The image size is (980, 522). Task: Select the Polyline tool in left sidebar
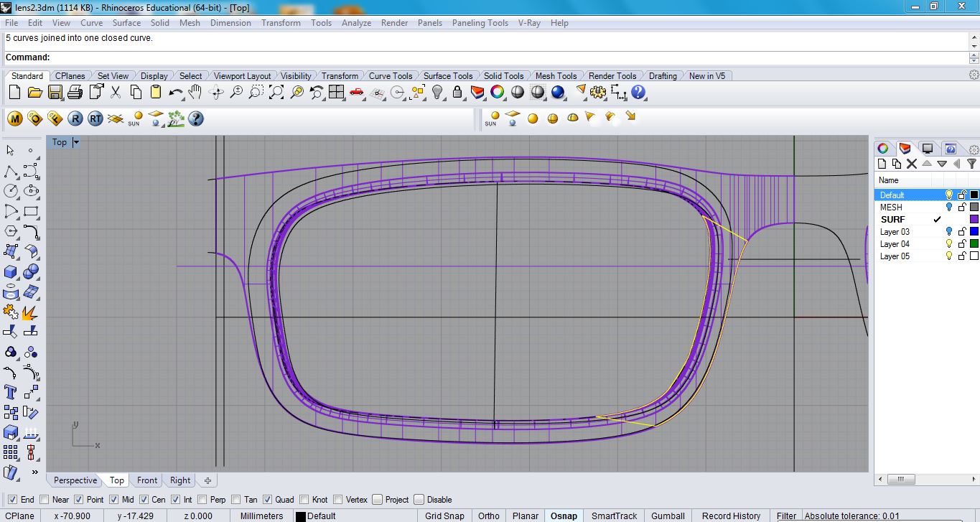[x=10, y=171]
